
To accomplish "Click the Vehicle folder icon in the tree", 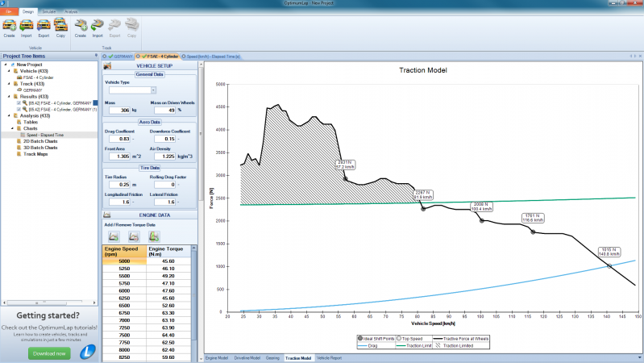I will tap(16, 71).
